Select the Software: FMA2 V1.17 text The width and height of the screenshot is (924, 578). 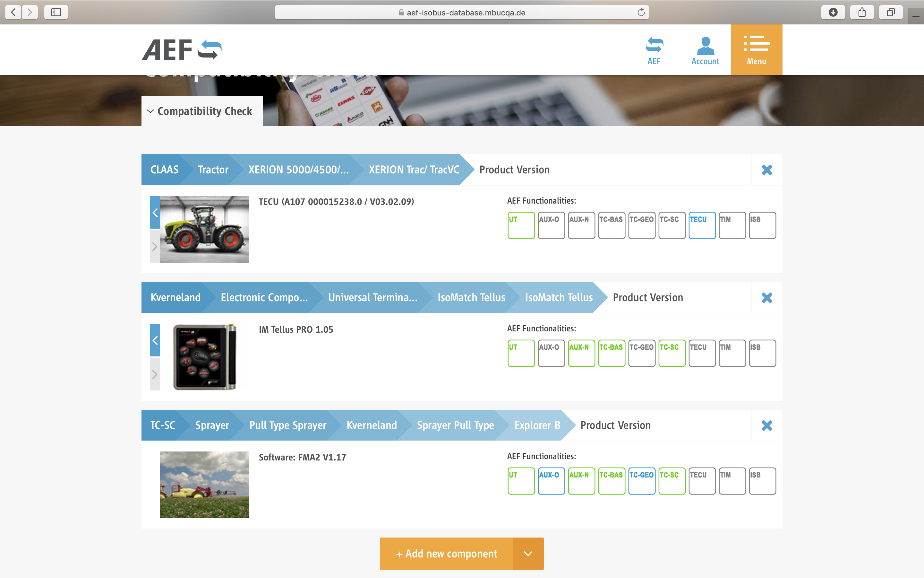303,457
